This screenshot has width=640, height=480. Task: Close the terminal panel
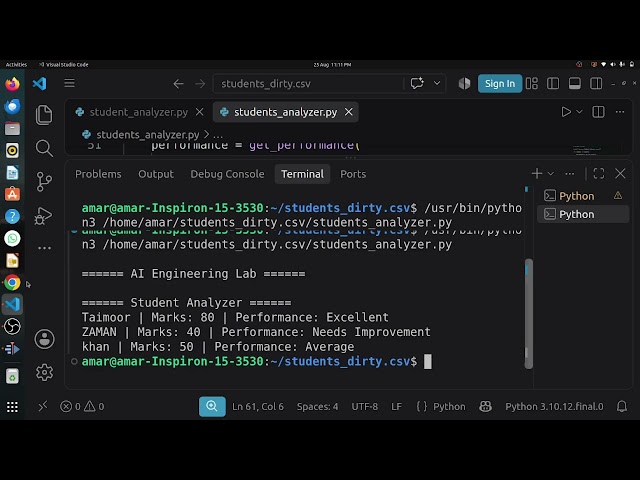[x=620, y=173]
